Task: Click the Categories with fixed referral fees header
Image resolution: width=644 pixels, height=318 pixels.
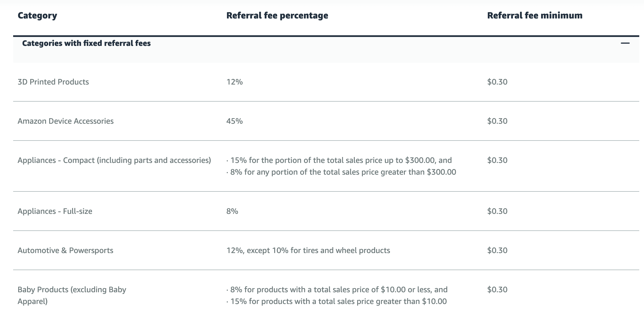Action: 86,43
